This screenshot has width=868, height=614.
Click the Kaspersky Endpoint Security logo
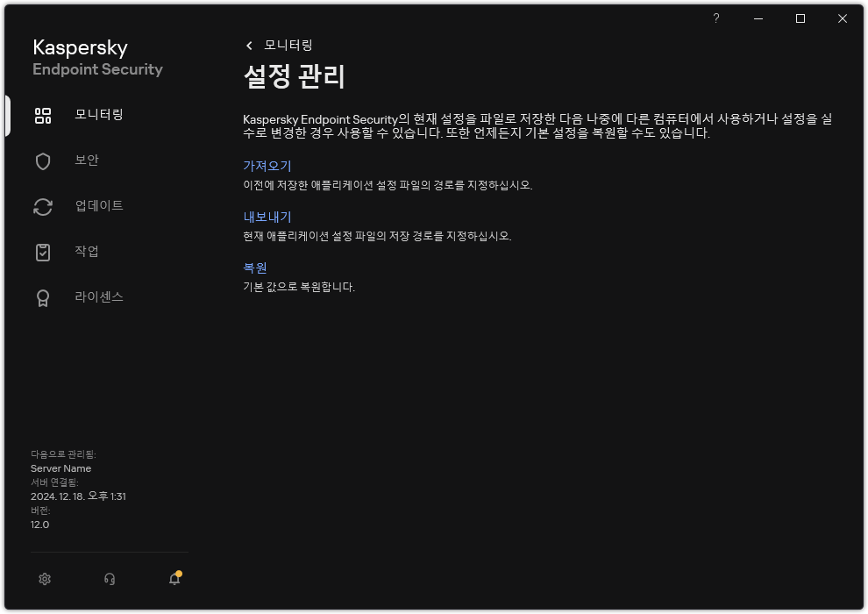(x=96, y=57)
